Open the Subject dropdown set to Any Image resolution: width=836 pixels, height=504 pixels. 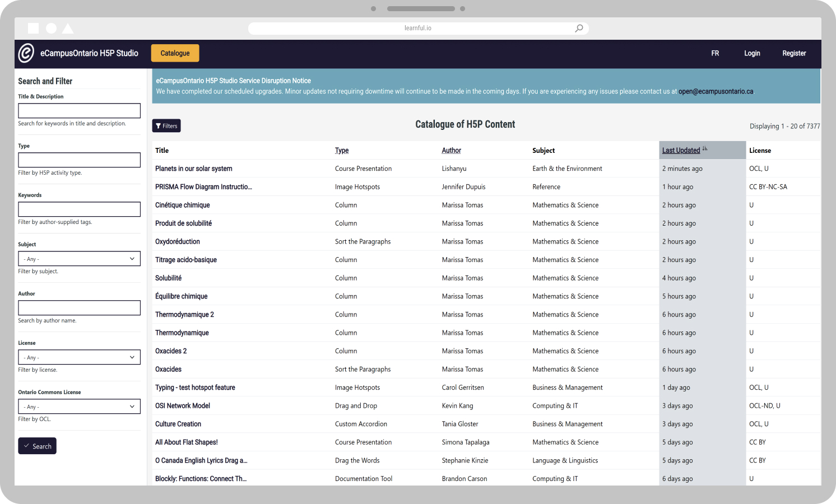click(78, 258)
